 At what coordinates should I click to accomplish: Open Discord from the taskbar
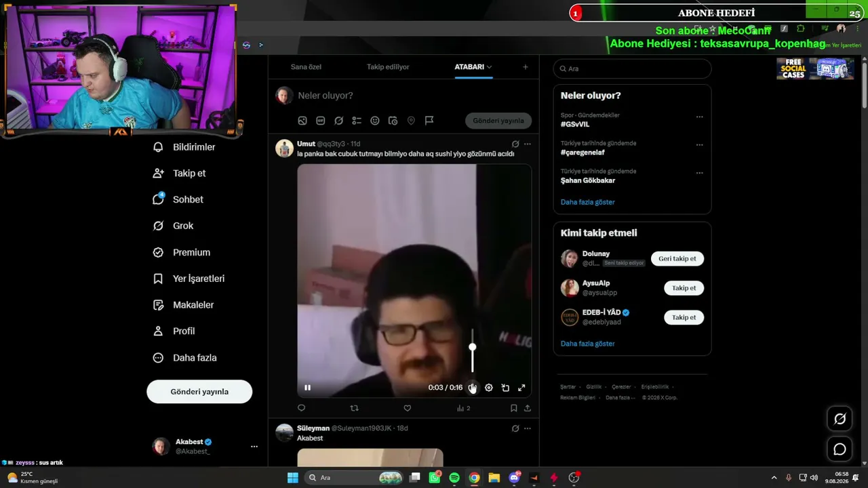(x=514, y=478)
